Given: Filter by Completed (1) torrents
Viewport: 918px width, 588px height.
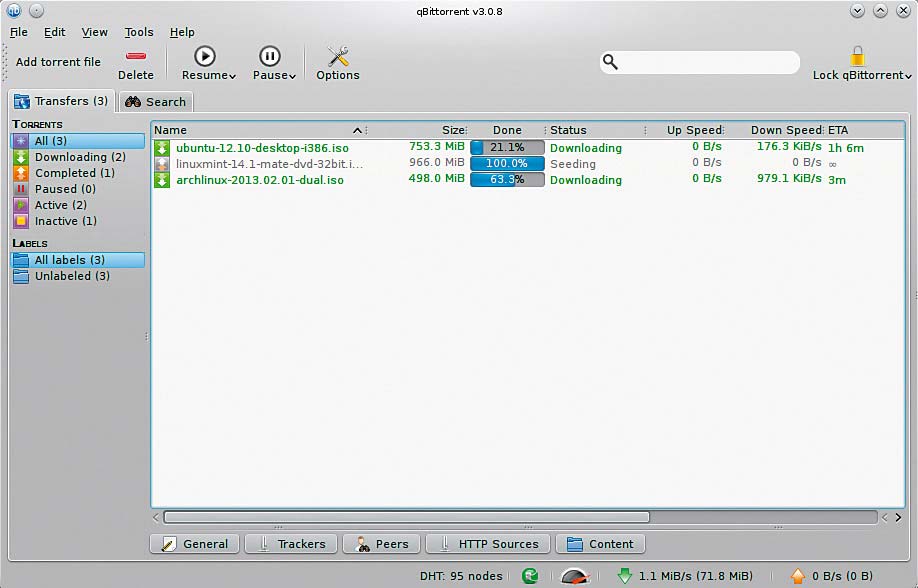Looking at the screenshot, I should (x=77, y=173).
